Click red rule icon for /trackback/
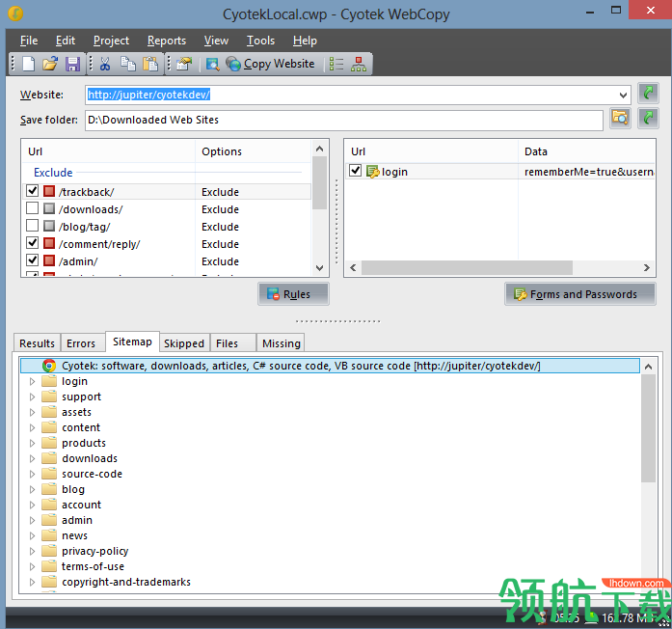Viewport: 672px width, 629px height. [49, 191]
